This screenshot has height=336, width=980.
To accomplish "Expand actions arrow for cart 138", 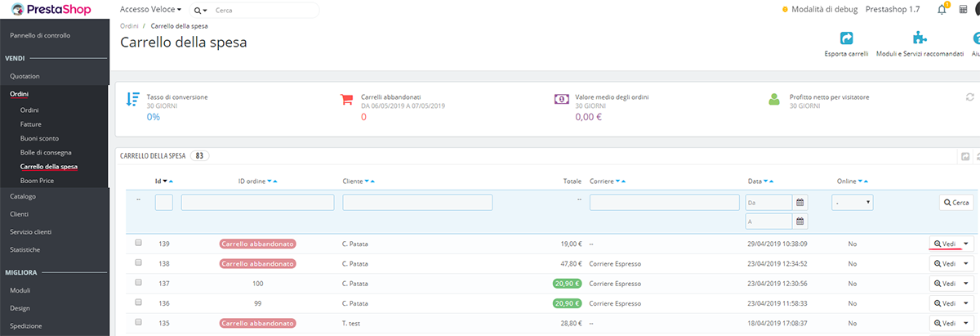I will (967, 263).
